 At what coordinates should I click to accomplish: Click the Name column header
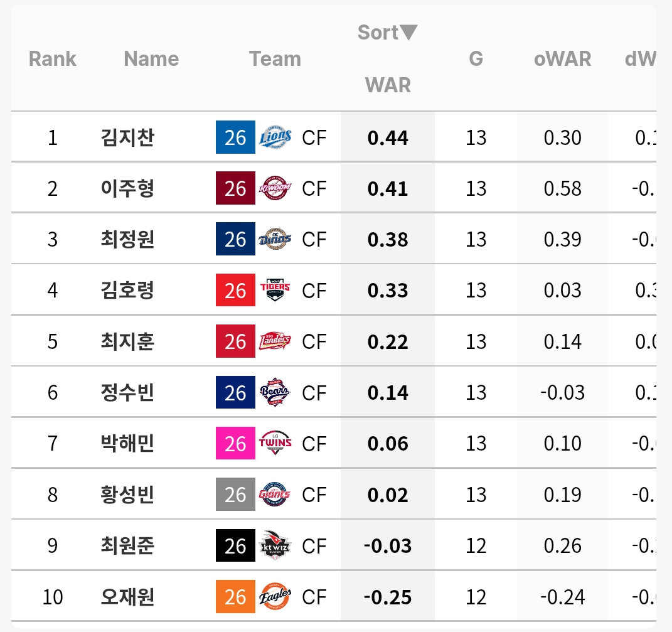point(151,59)
